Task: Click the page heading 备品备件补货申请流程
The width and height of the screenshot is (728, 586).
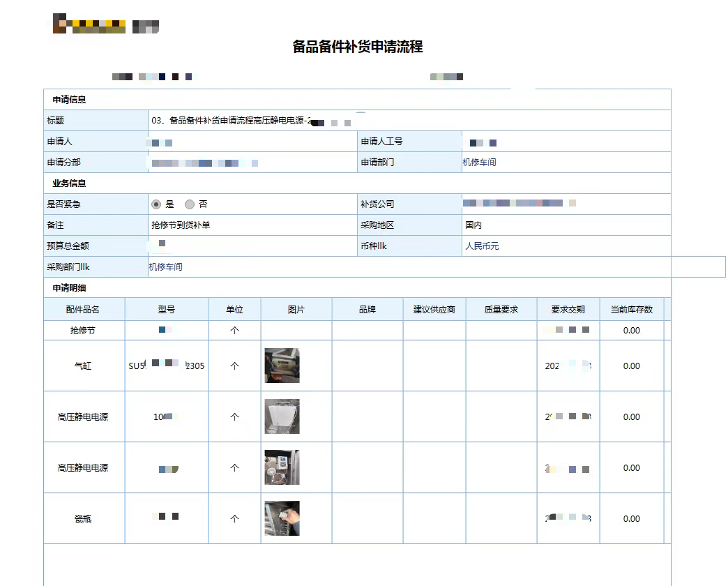Action: pyautogui.click(x=358, y=47)
